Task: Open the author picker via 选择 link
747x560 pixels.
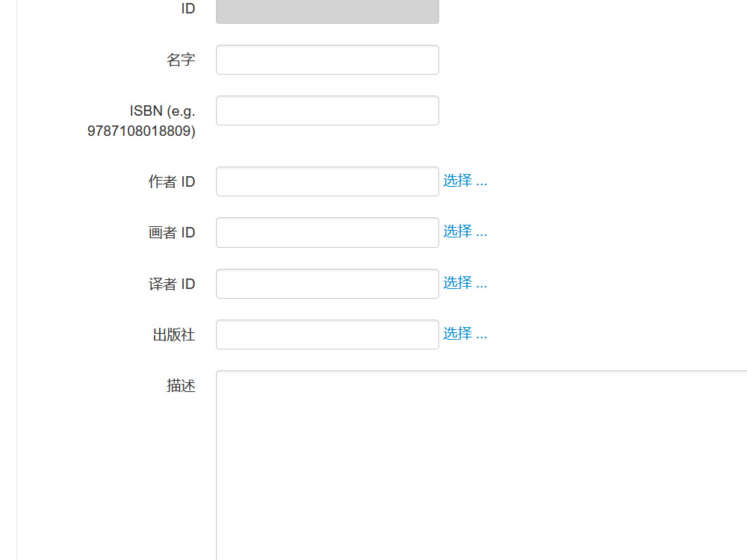Action: tap(465, 181)
